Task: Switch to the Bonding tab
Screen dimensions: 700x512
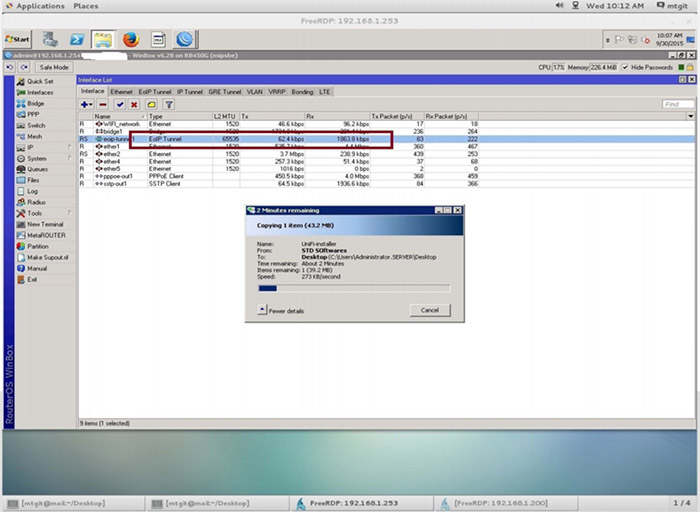Action: (302, 92)
